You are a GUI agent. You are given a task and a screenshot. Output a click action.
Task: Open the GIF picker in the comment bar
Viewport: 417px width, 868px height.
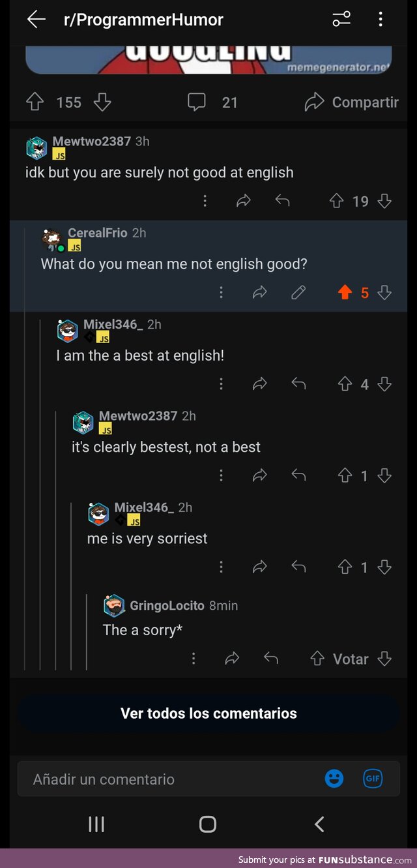(x=372, y=778)
